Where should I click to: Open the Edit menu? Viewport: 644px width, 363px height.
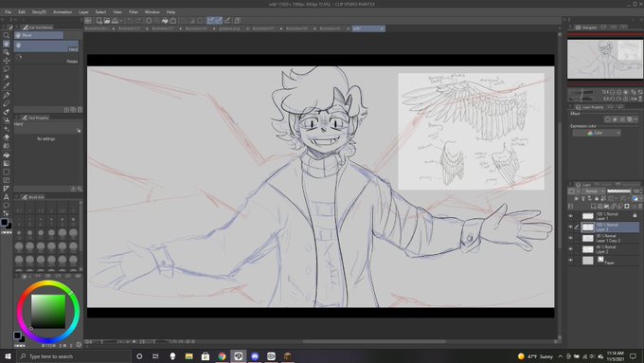click(22, 12)
